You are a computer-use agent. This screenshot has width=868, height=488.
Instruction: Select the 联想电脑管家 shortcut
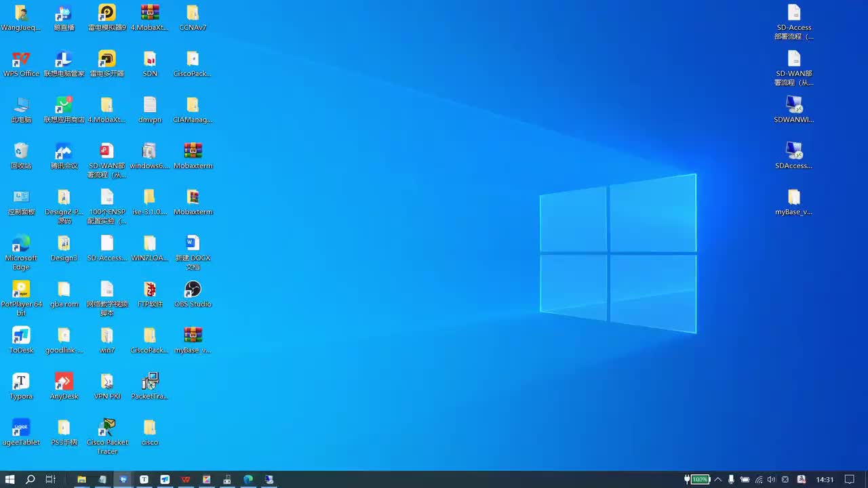64,64
